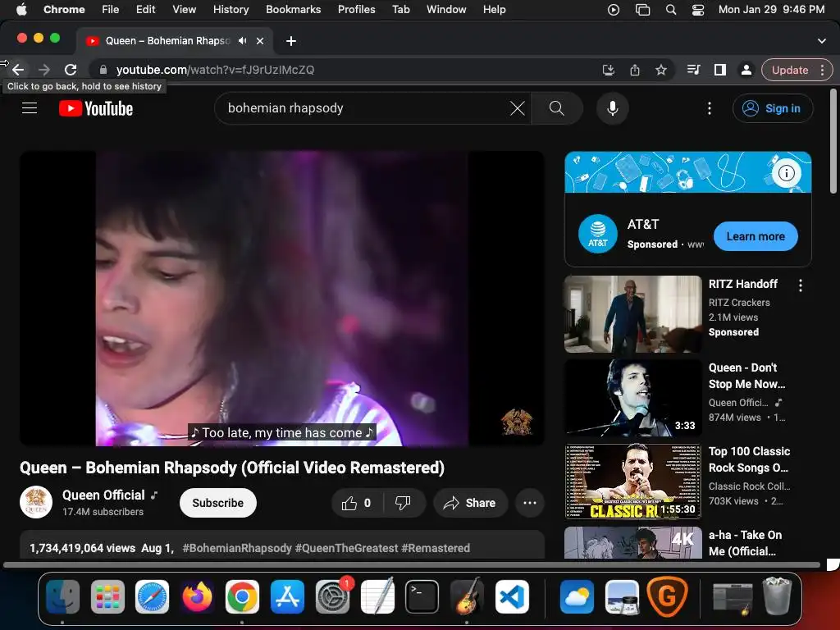This screenshot has width=840, height=630.
Task: Open the Profiles menu
Action: pyautogui.click(x=356, y=10)
